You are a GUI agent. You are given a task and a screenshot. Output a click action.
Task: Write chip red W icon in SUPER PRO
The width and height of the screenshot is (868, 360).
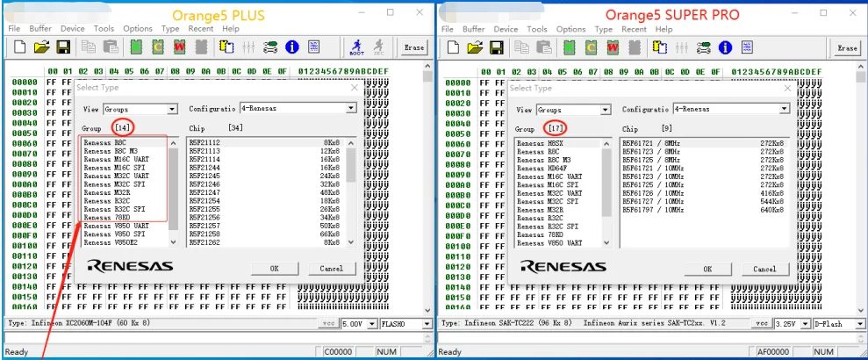point(613,47)
